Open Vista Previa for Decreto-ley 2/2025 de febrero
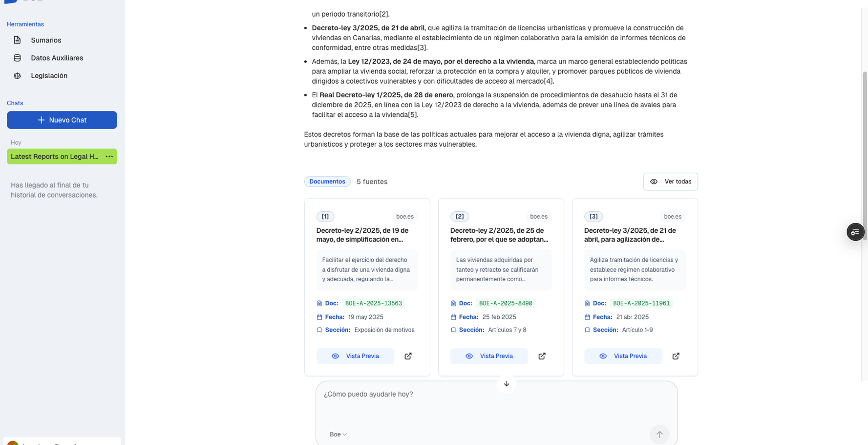Viewport: 868px width, 445px height. pos(489,356)
